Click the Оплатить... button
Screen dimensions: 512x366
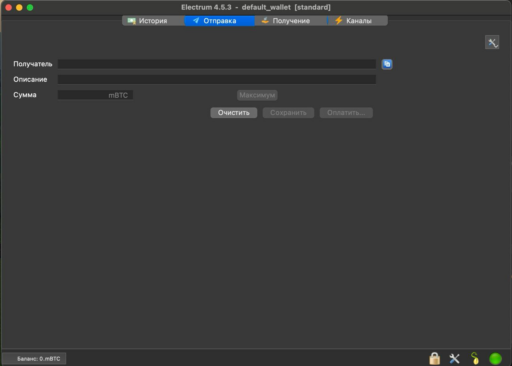346,113
